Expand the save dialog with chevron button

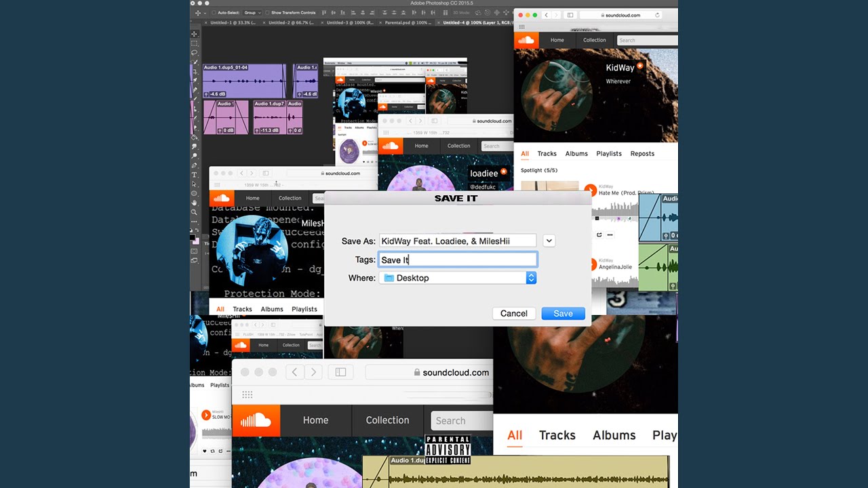coord(549,241)
